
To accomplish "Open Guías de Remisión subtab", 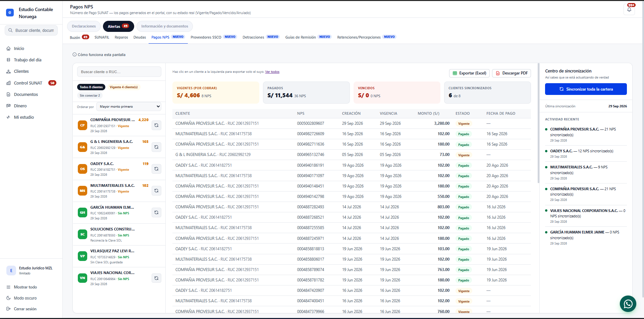I will click(308, 37).
